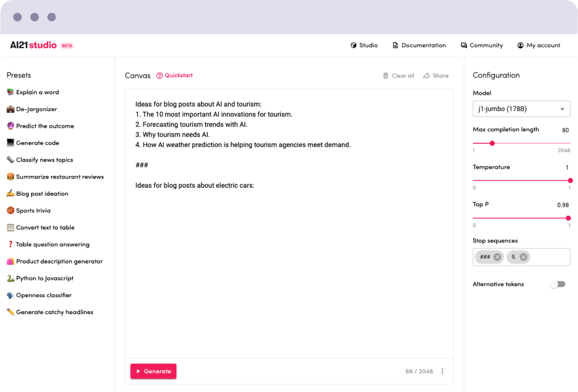Open the three-dot canvas options menu
Image resolution: width=578 pixels, height=392 pixels.
click(x=442, y=371)
